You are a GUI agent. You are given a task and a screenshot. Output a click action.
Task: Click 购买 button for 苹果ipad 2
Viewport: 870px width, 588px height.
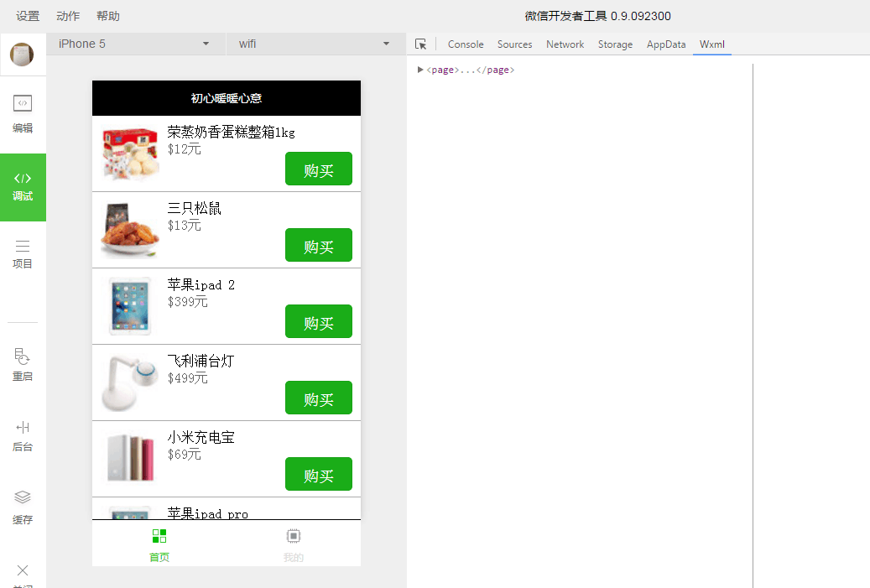[x=319, y=321]
